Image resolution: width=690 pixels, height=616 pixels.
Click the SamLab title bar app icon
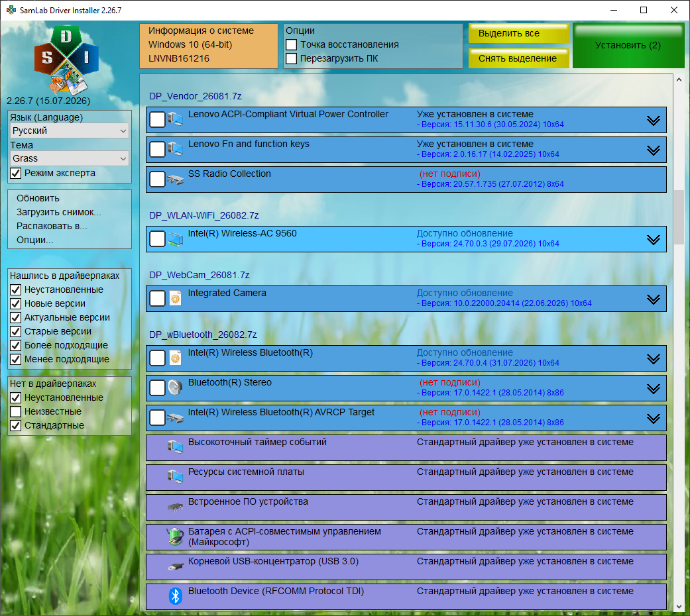(x=11, y=10)
